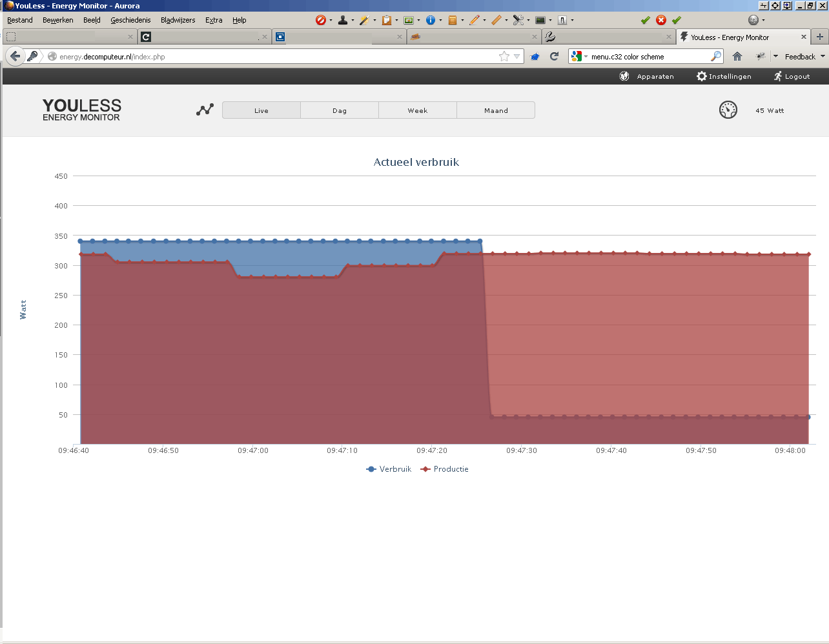Switch to the Maand view tab
This screenshot has height=644, width=829.
496,110
